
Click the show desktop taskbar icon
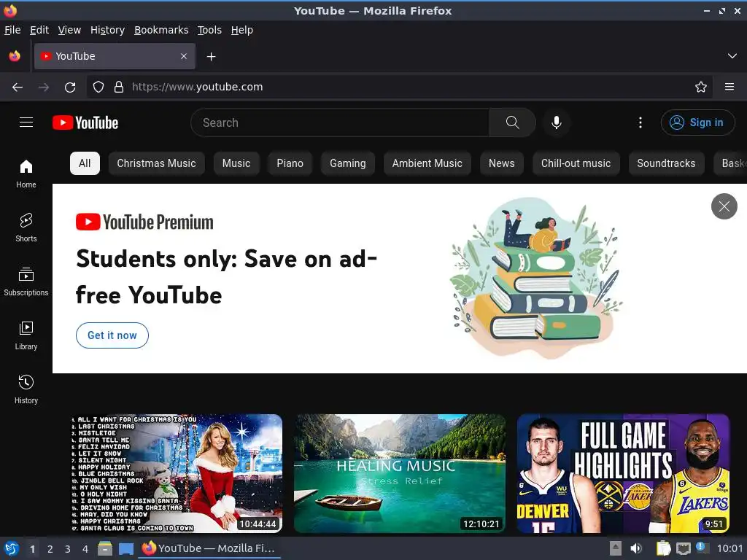point(125,548)
